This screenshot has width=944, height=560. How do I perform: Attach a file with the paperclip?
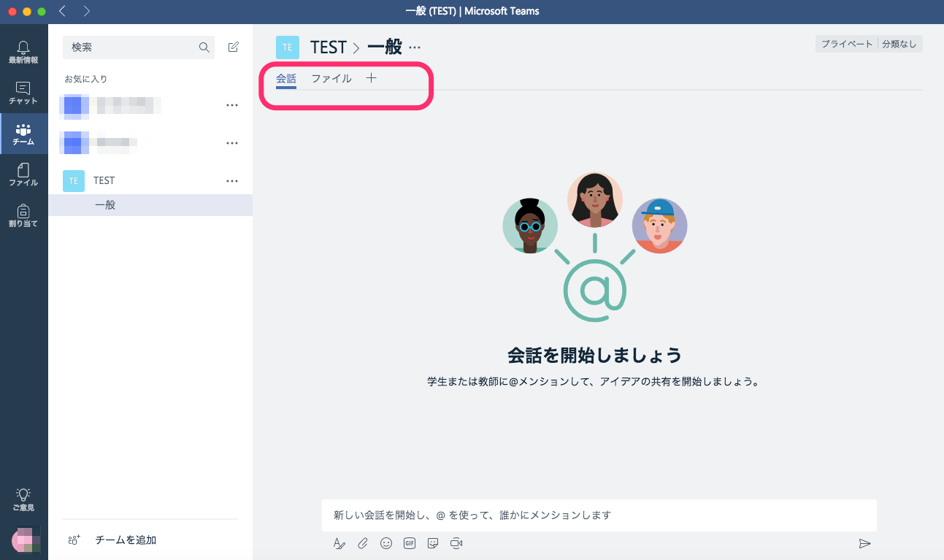pos(362,543)
